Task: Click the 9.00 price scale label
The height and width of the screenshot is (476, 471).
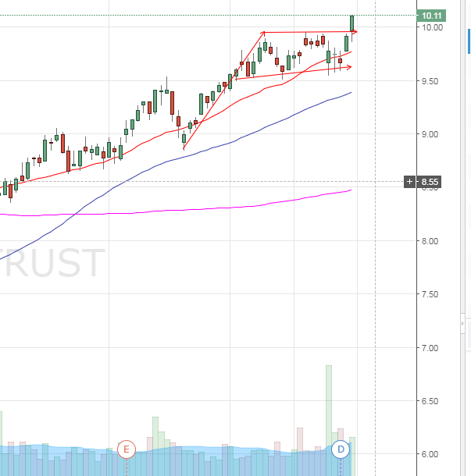Action: [432, 134]
